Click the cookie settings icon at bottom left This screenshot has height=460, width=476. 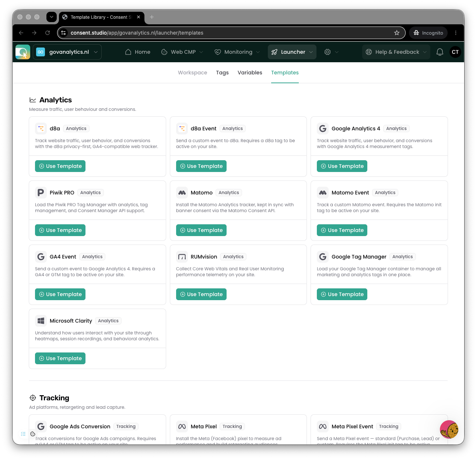(33, 434)
